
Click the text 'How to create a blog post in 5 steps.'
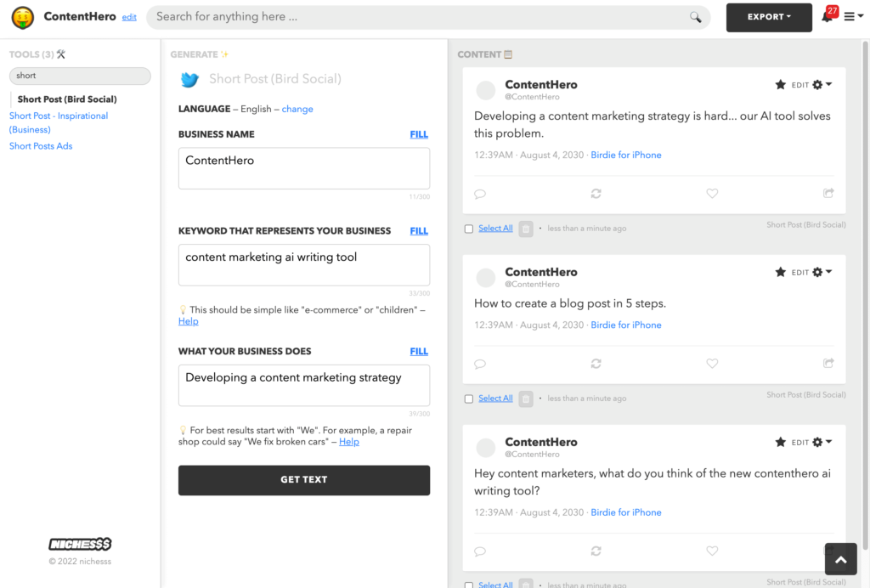570,304
